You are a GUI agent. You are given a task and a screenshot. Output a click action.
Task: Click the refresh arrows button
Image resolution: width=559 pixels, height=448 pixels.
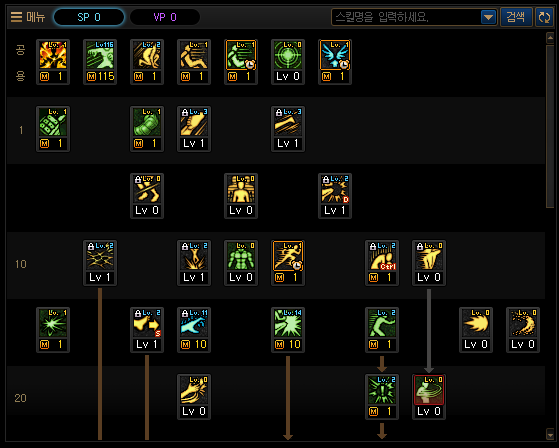pos(544,17)
